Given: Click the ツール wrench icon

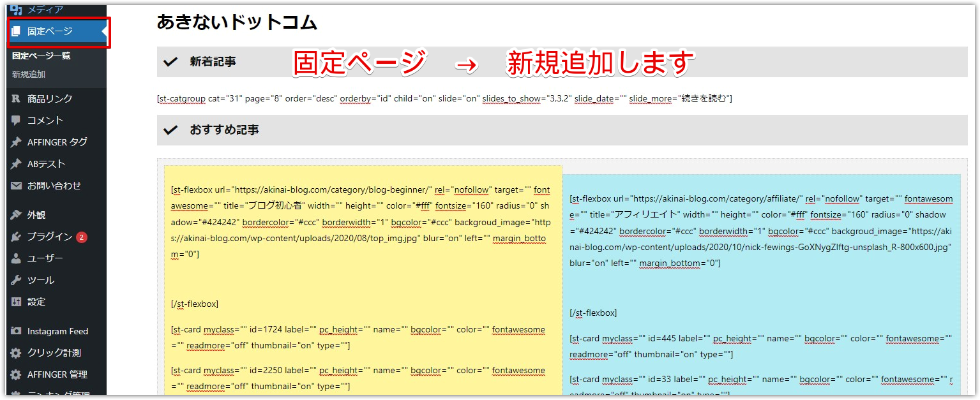Looking at the screenshot, I should 16,280.
